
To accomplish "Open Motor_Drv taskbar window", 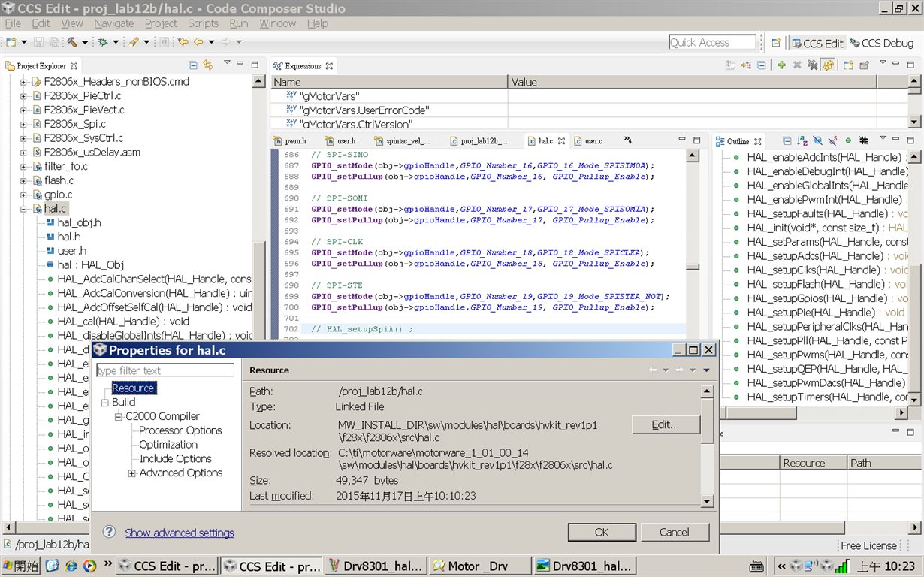I will (478, 566).
